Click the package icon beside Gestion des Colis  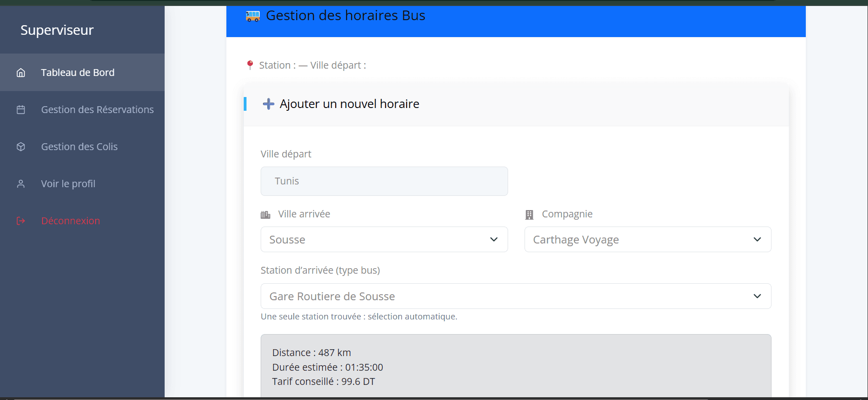21,147
